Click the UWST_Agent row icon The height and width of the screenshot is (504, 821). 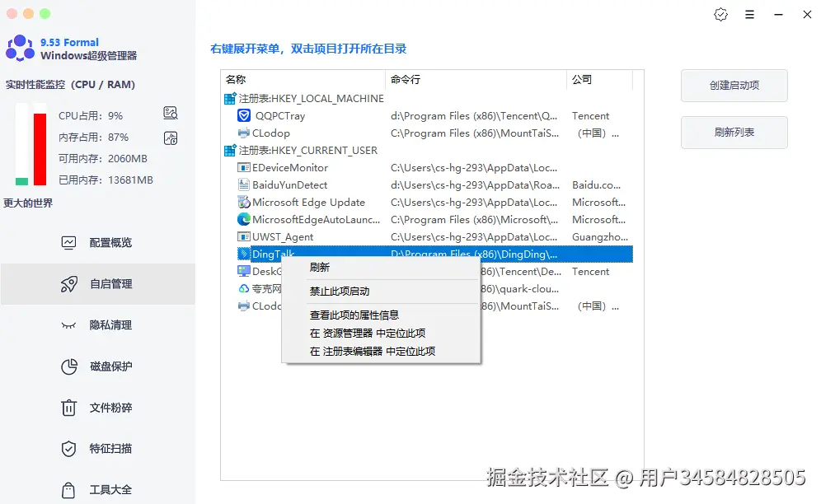pyautogui.click(x=243, y=236)
